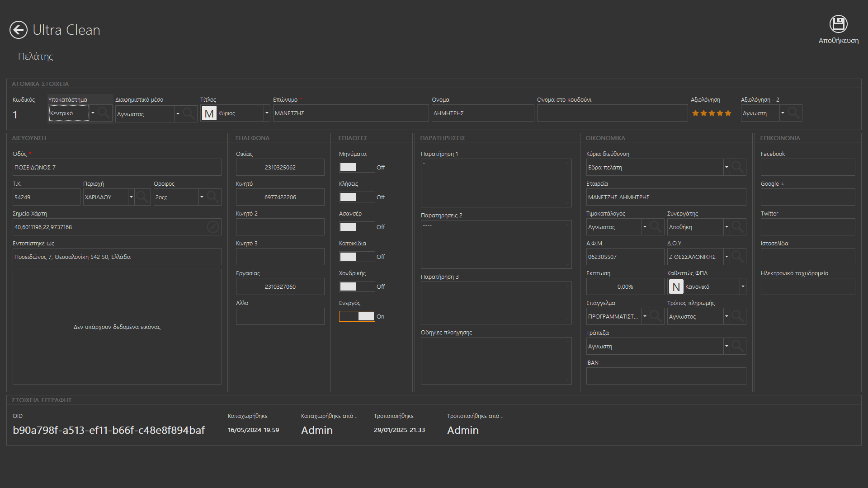Expand the Οροφος floor dropdown
868x488 pixels.
[x=202, y=197]
